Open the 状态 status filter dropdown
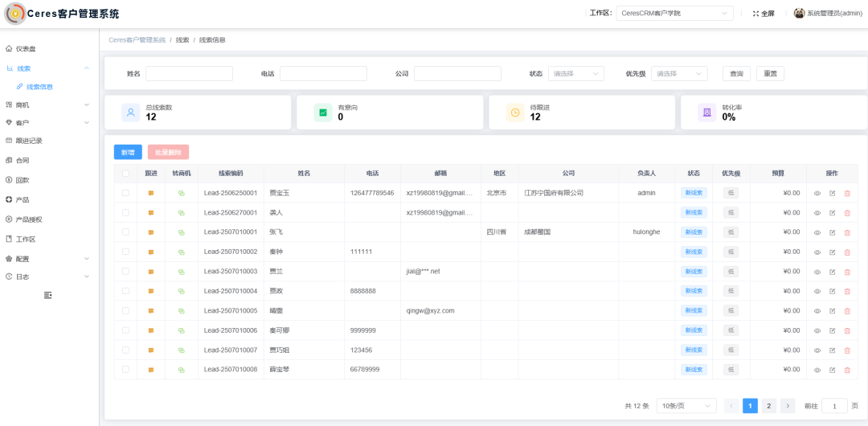The width and height of the screenshot is (868, 426). point(575,74)
